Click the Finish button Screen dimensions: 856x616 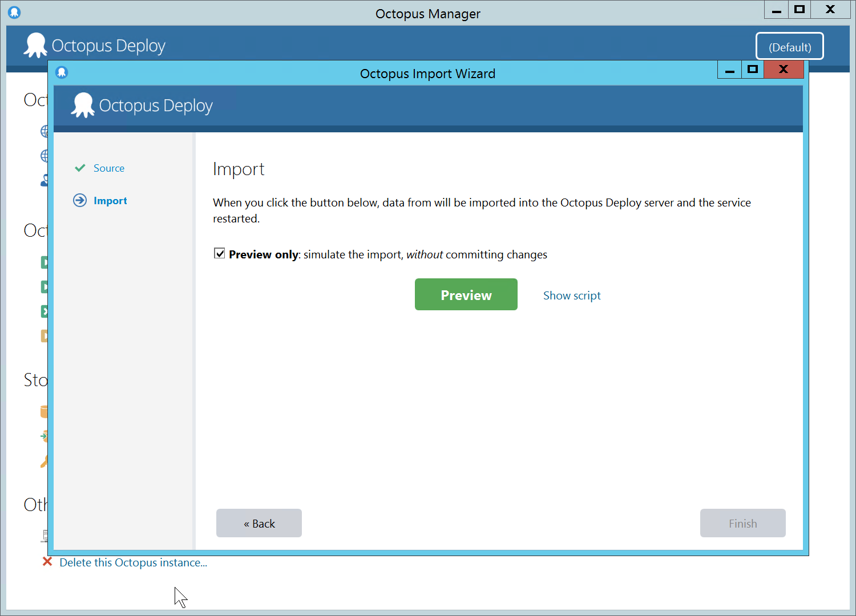(x=742, y=523)
